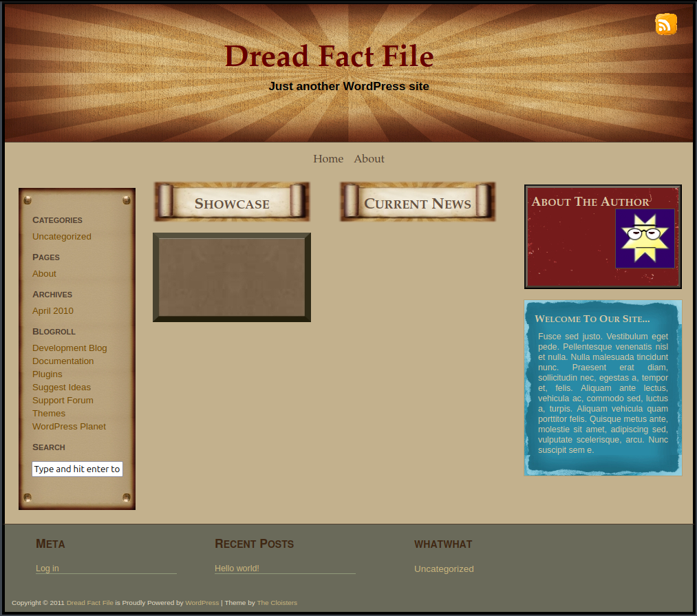This screenshot has width=697, height=616.
Task: Click the Welcome To Our Site heading
Action: (x=592, y=319)
